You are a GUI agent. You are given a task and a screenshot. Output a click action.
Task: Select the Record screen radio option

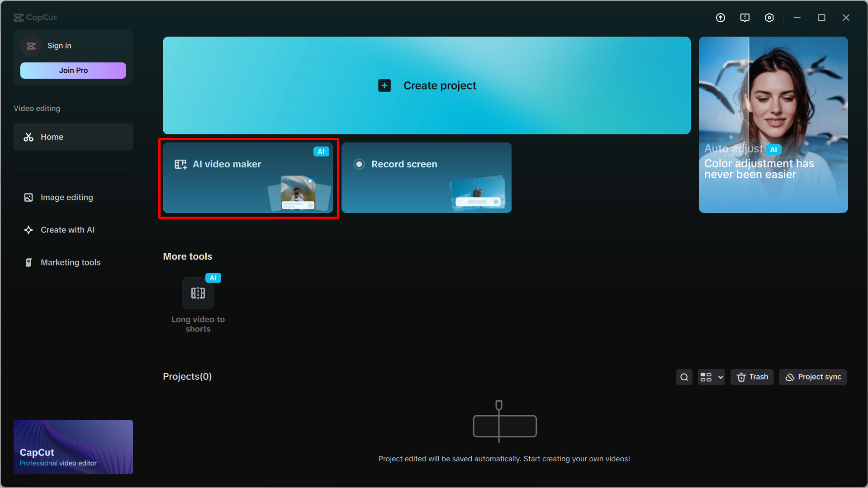359,164
